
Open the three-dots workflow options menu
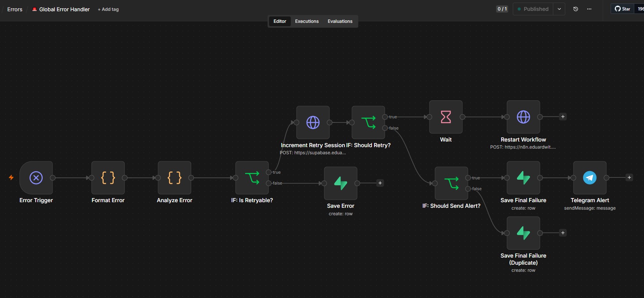click(x=589, y=9)
